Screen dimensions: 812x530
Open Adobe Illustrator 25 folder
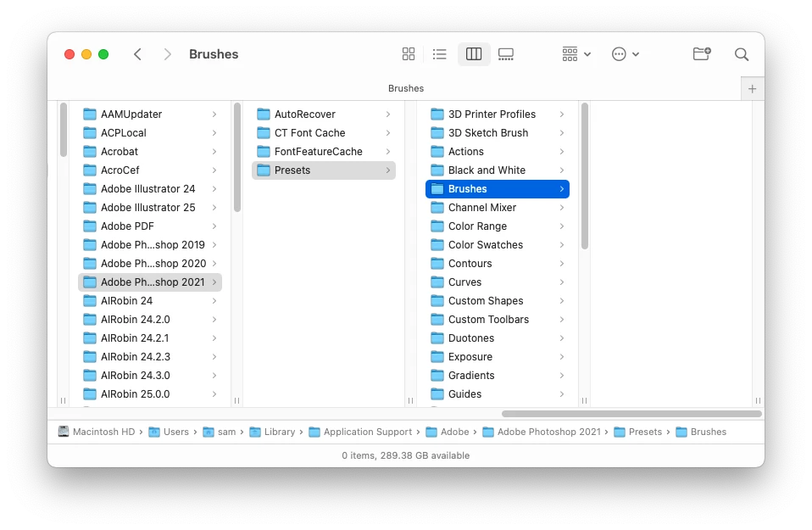(150, 207)
